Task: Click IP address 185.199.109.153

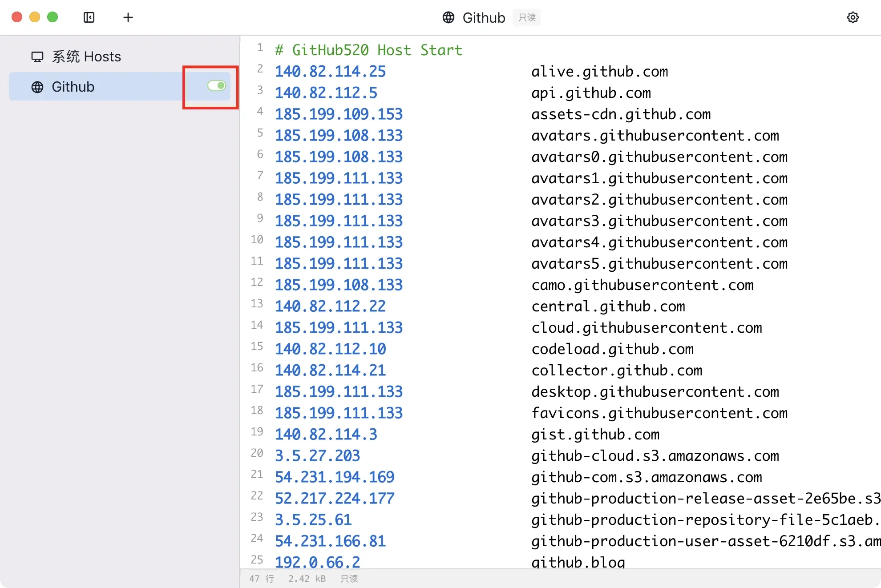Action: (339, 114)
